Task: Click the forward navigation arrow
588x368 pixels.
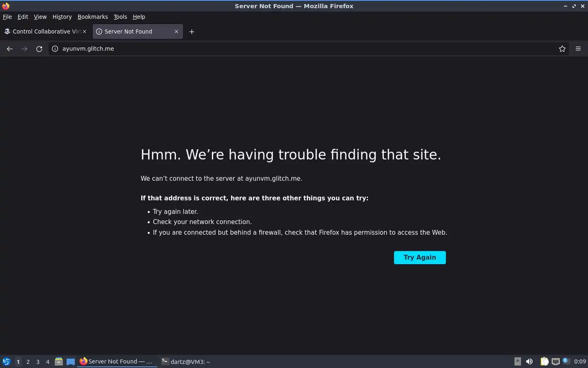Action: pos(24,49)
